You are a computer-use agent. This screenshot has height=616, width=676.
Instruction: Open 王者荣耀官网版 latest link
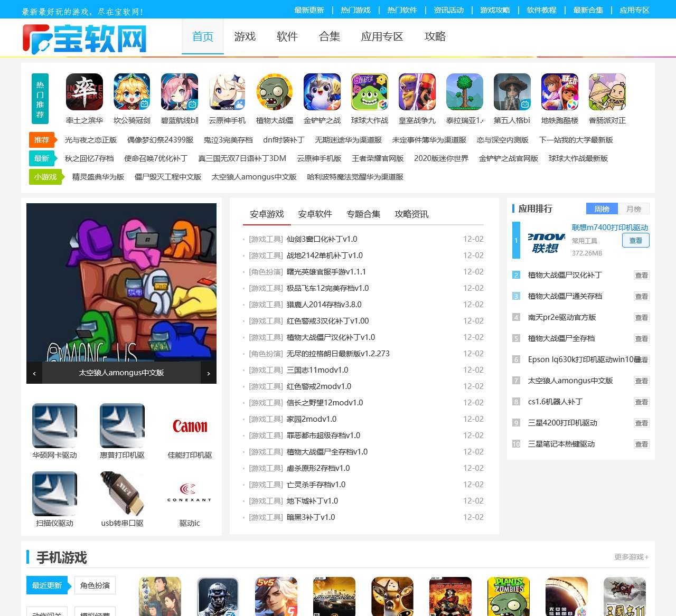378,158
